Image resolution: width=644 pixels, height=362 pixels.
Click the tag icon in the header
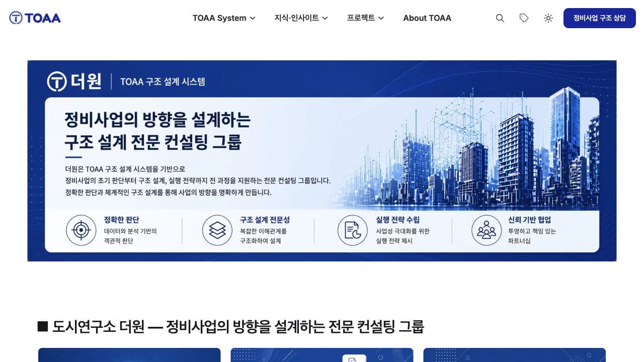(524, 18)
